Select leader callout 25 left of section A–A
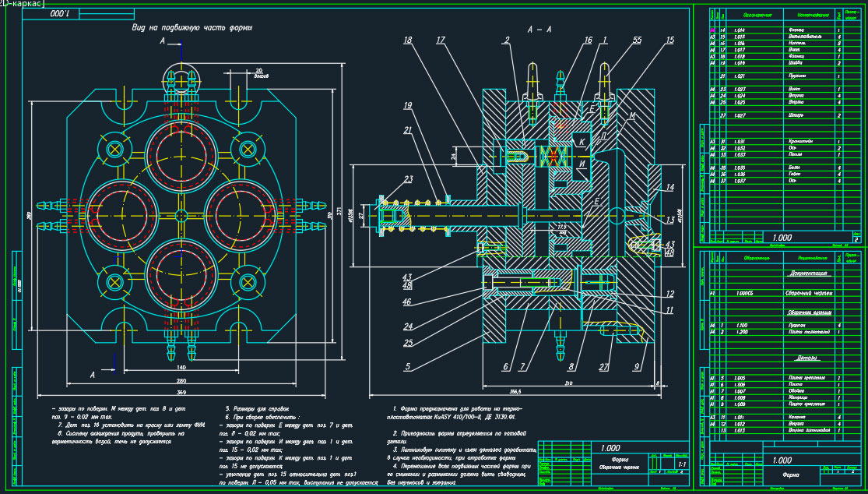The width and height of the screenshot is (868, 494). coord(409,343)
